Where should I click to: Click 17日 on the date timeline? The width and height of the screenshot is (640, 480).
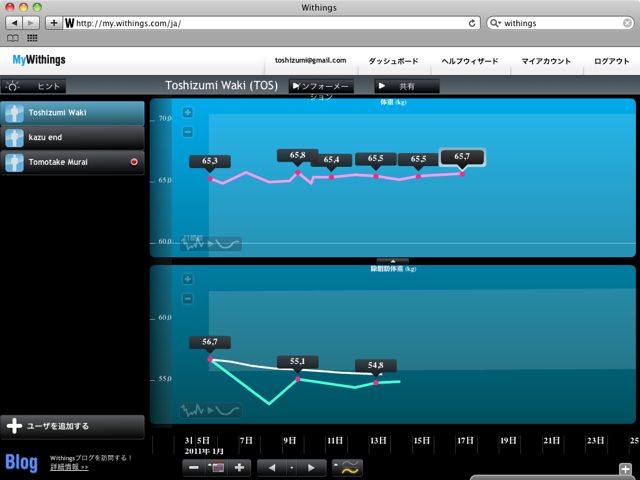465,441
